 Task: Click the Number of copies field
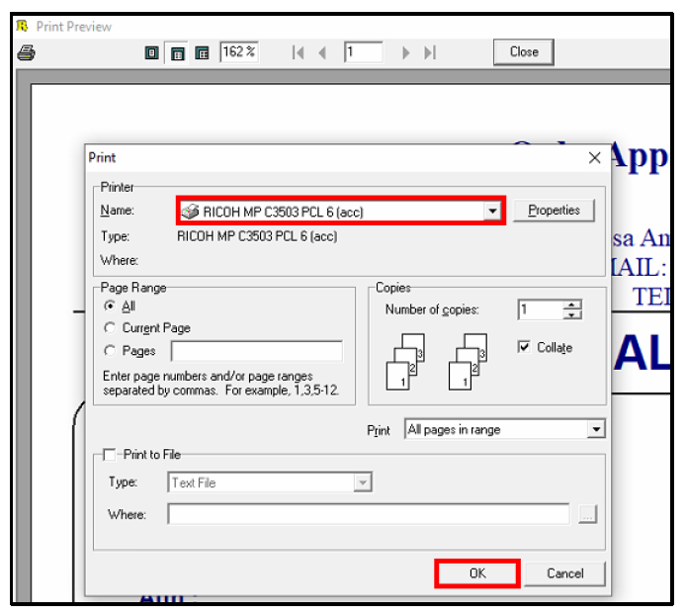click(541, 309)
